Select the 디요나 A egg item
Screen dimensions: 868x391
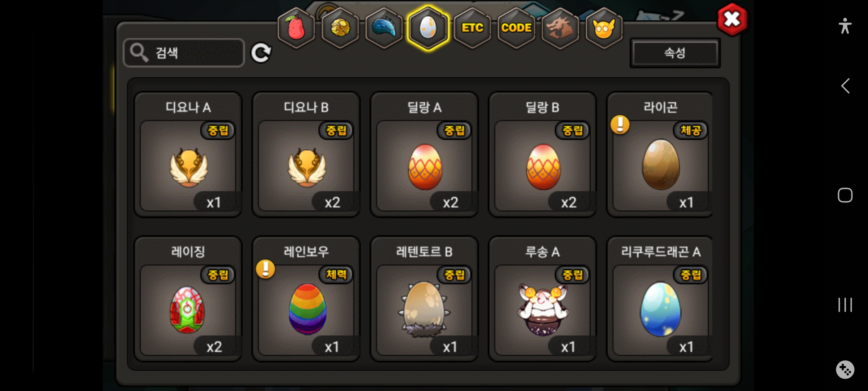(188, 155)
